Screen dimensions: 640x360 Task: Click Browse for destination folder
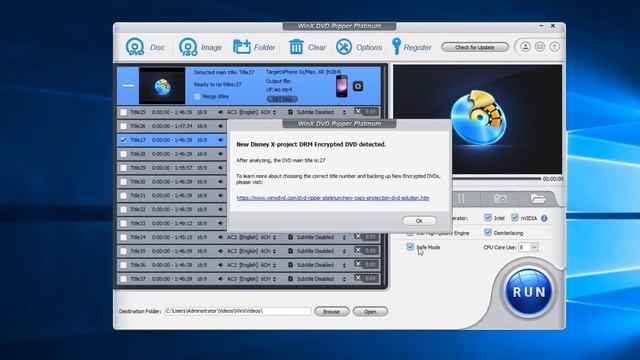click(x=331, y=311)
